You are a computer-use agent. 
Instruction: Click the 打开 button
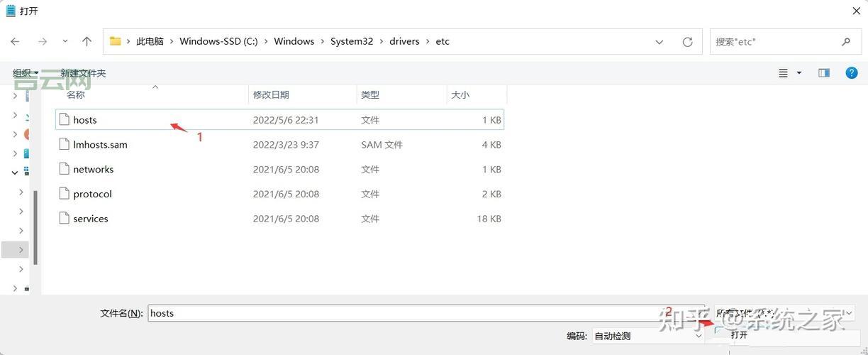click(x=739, y=335)
